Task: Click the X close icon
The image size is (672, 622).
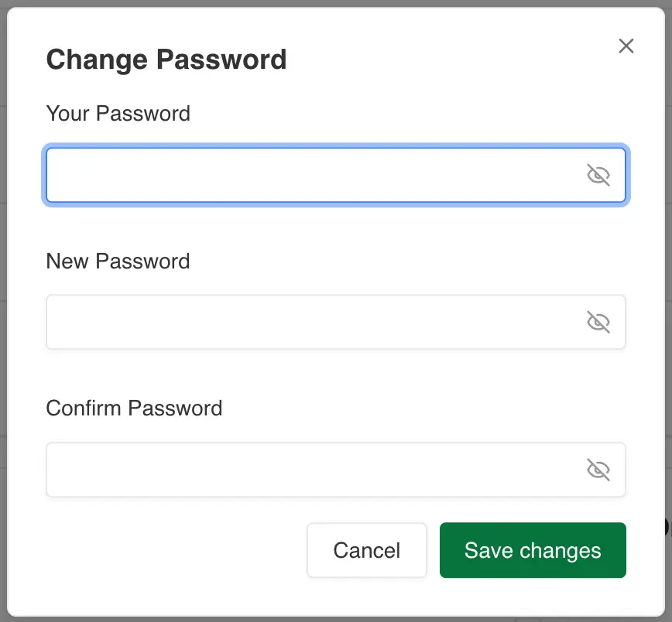Action: 626,46
